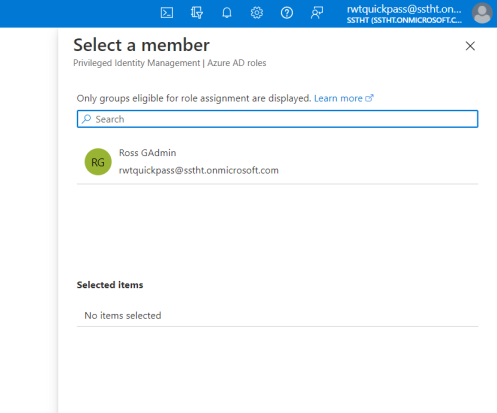
Task: Click the No items selected text
Action: pyautogui.click(x=123, y=316)
